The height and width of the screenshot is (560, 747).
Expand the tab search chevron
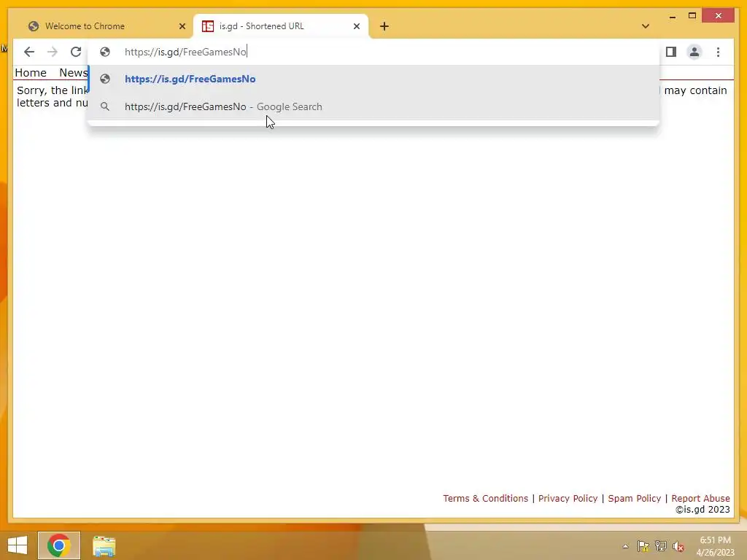pos(646,26)
